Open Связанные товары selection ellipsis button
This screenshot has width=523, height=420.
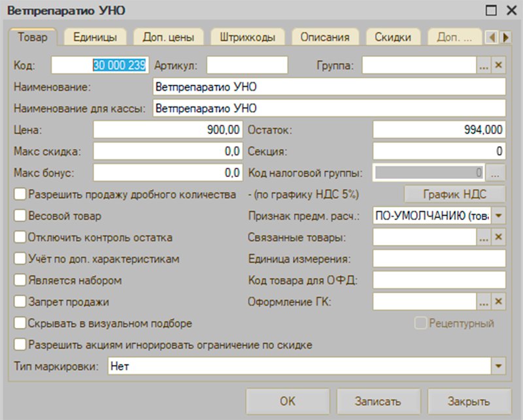pos(484,237)
